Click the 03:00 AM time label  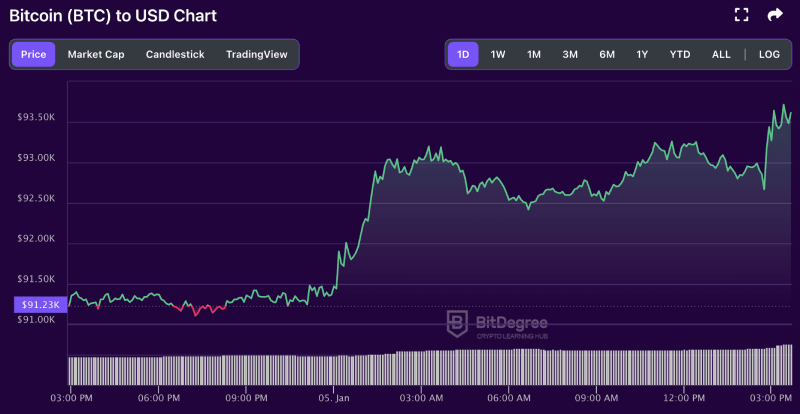tap(421, 397)
